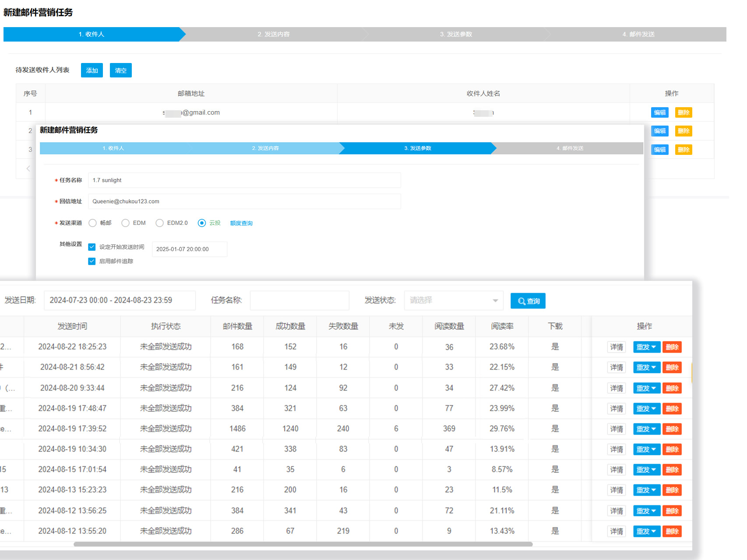Focus the 回信地址 email input field
Screen dimensions: 747x560
click(244, 201)
